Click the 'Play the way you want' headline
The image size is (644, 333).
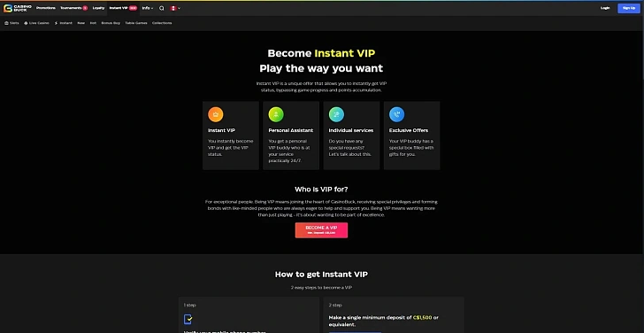321,68
